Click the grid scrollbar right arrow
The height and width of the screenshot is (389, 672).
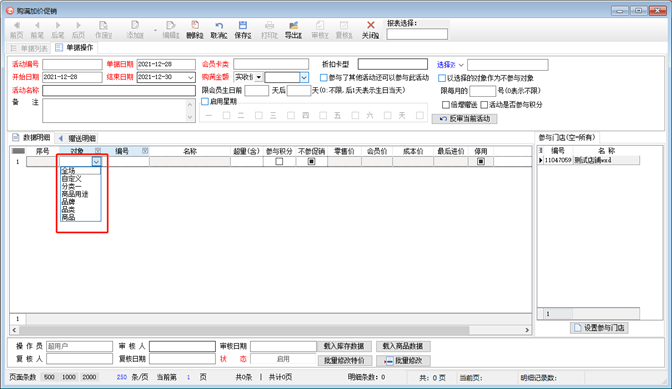tap(527, 330)
